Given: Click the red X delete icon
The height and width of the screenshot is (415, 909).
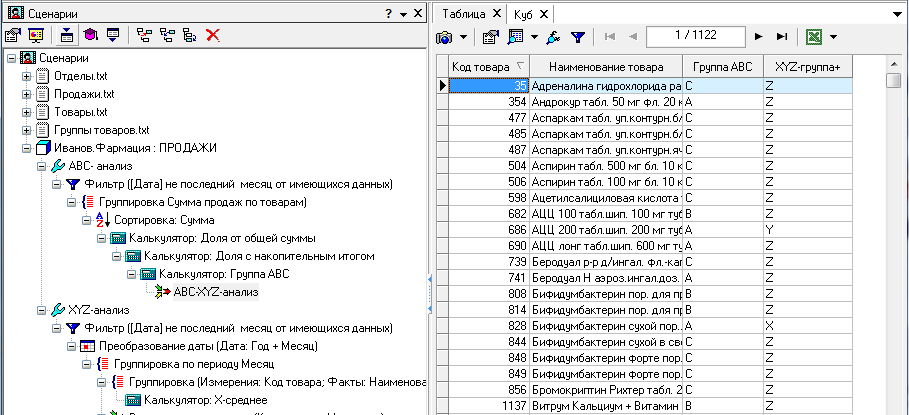Looking at the screenshot, I should 212,35.
